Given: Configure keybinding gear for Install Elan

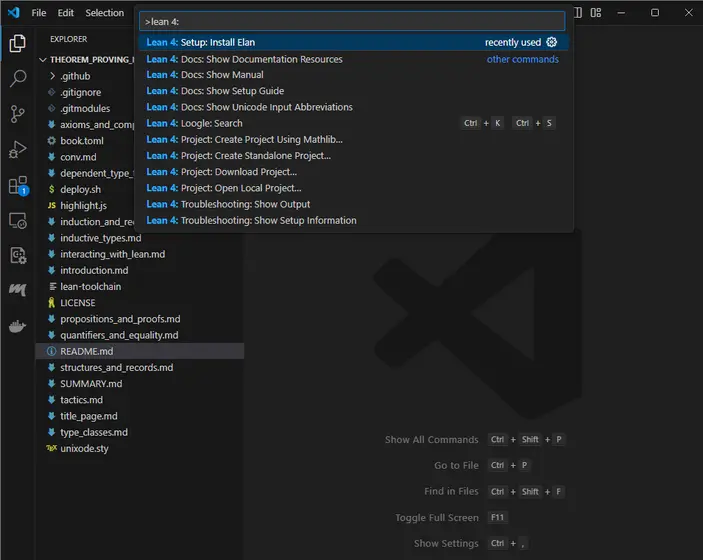Looking at the screenshot, I should point(551,42).
